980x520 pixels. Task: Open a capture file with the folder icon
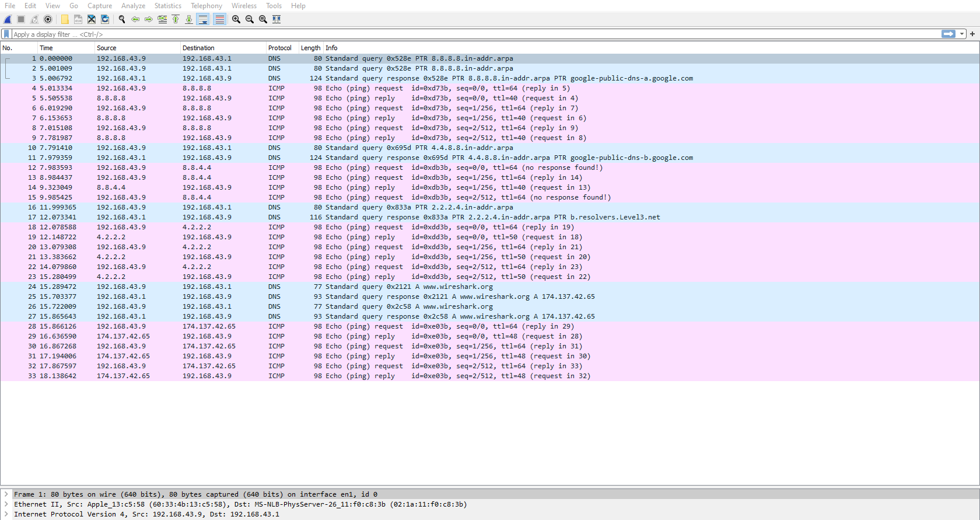click(x=65, y=19)
